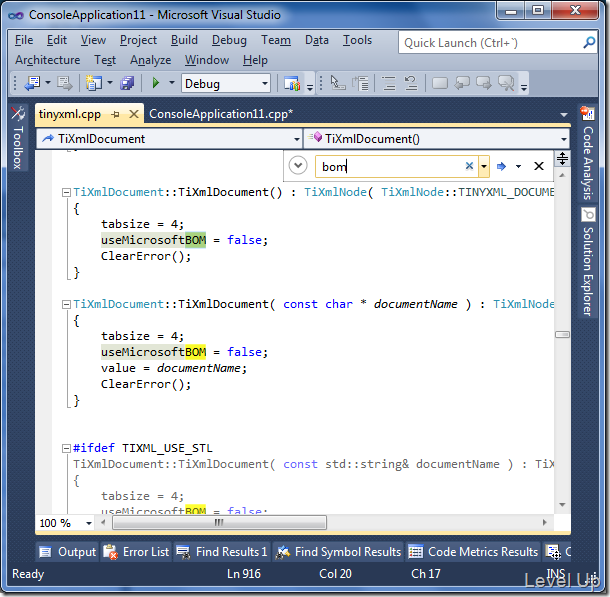This screenshot has width=610, height=597.
Task: Open the Project menu
Action: click(138, 40)
